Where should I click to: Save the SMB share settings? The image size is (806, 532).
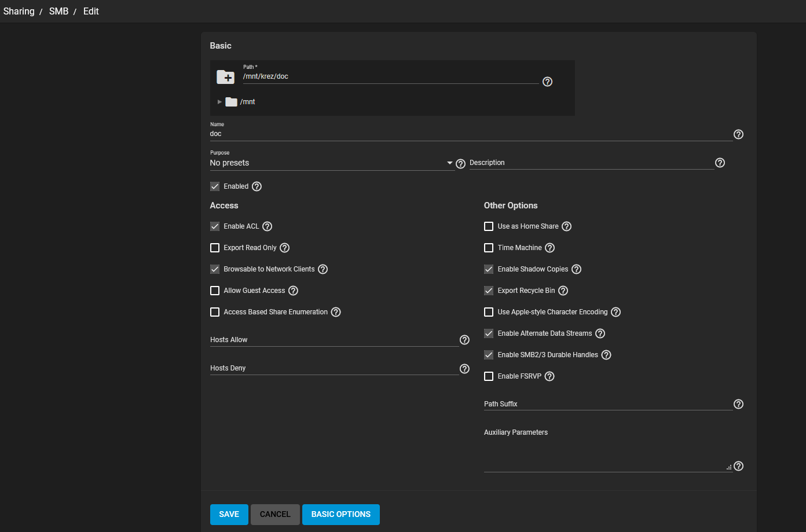pos(229,514)
